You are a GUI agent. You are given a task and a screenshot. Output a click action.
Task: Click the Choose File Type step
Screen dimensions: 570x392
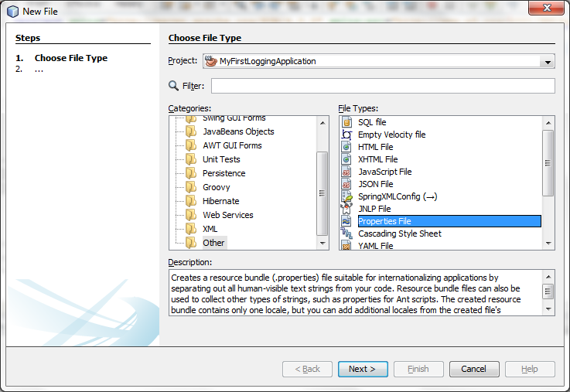tap(71, 58)
